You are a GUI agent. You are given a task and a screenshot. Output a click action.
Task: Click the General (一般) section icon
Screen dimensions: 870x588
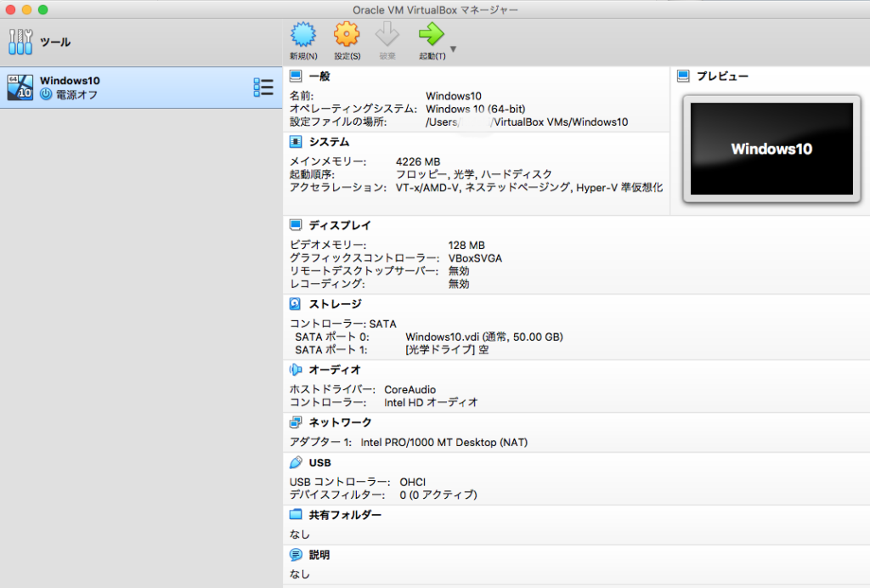[x=296, y=76]
